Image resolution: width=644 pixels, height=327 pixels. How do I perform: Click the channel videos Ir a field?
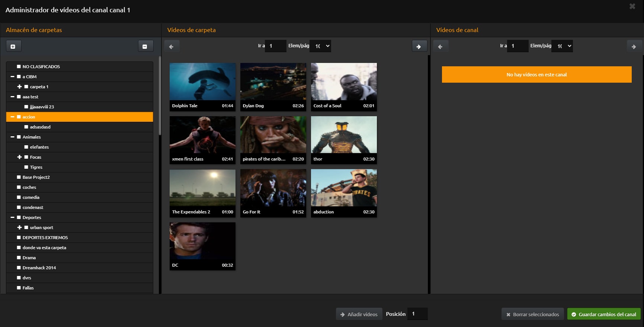click(518, 46)
